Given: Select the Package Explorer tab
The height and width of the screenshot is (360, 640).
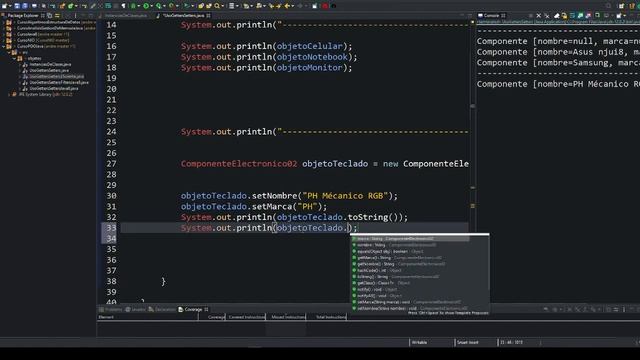Looking at the screenshot, I should (x=23, y=16).
